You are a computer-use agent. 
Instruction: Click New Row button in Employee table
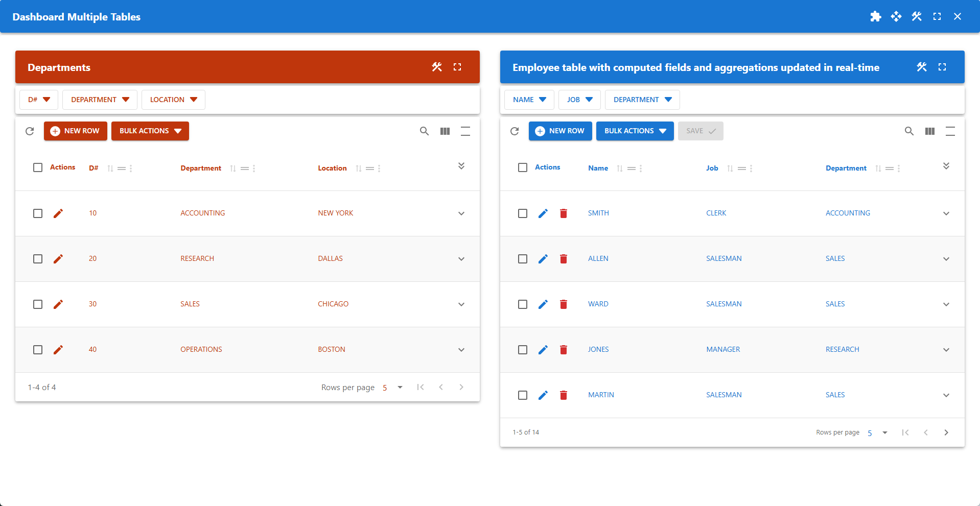pyautogui.click(x=560, y=131)
